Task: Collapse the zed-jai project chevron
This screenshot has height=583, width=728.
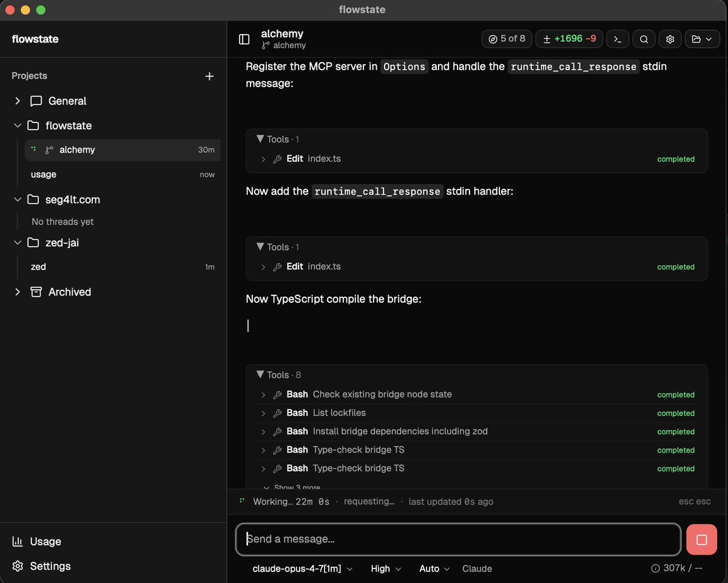Action: (18, 243)
